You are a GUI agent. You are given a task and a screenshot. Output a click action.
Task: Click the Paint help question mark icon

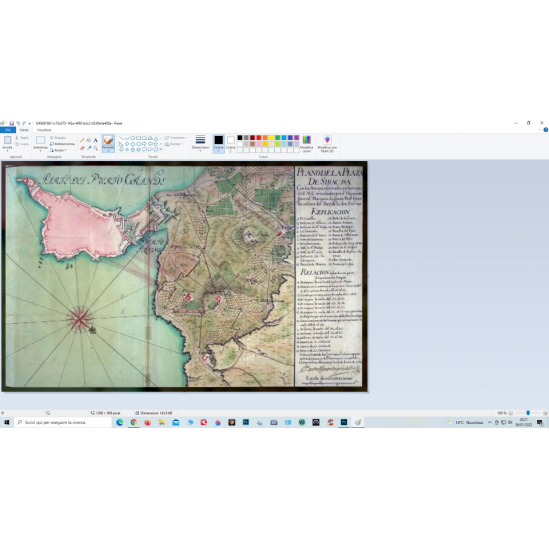[x=545, y=130]
